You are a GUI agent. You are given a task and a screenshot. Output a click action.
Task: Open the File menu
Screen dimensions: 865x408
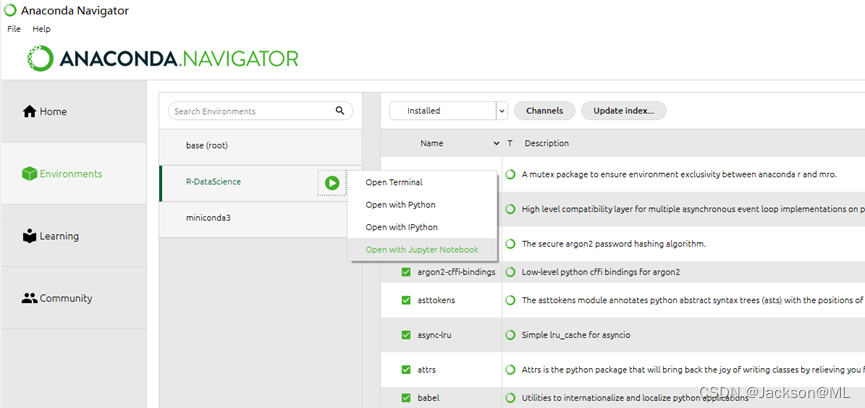coord(14,29)
